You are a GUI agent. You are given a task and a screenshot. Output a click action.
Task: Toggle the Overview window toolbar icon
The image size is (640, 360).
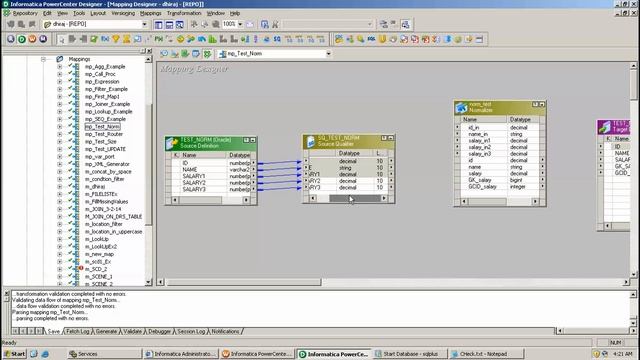point(180,24)
